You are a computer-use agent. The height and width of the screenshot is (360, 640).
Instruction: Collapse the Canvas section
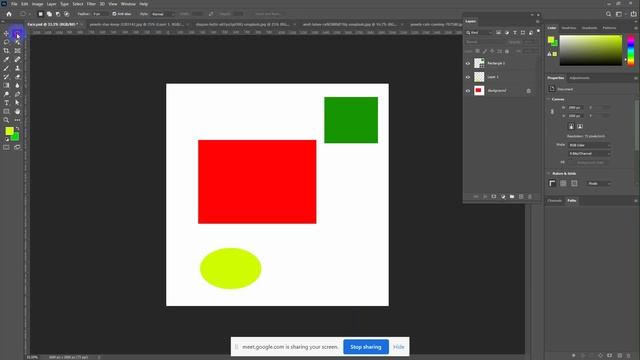coord(549,99)
